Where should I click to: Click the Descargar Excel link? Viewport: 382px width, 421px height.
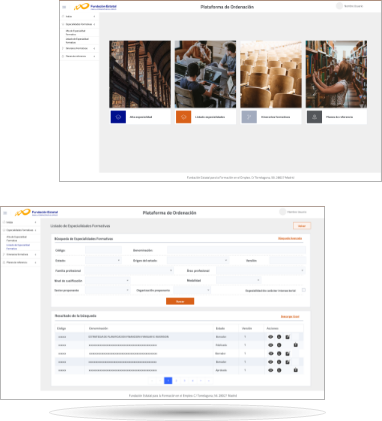pos(290,316)
